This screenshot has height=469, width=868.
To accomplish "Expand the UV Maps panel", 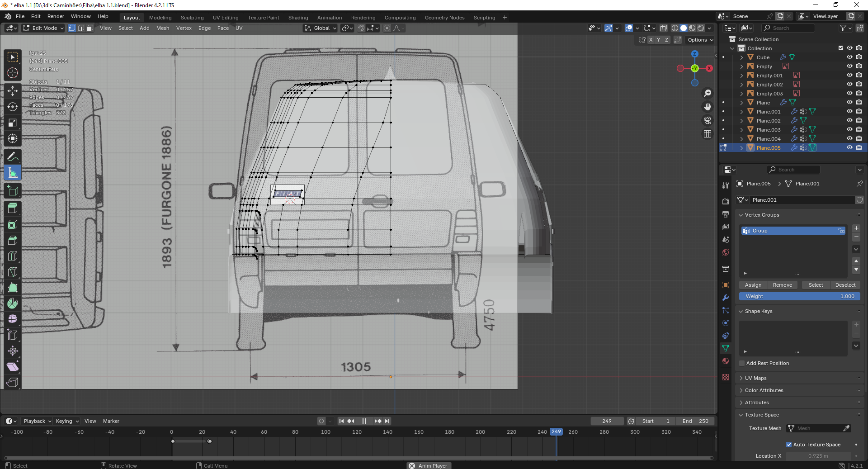I will [756, 378].
